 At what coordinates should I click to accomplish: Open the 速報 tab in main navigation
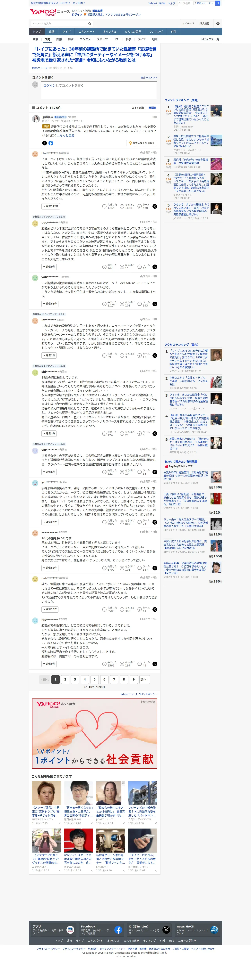pos(51,32)
